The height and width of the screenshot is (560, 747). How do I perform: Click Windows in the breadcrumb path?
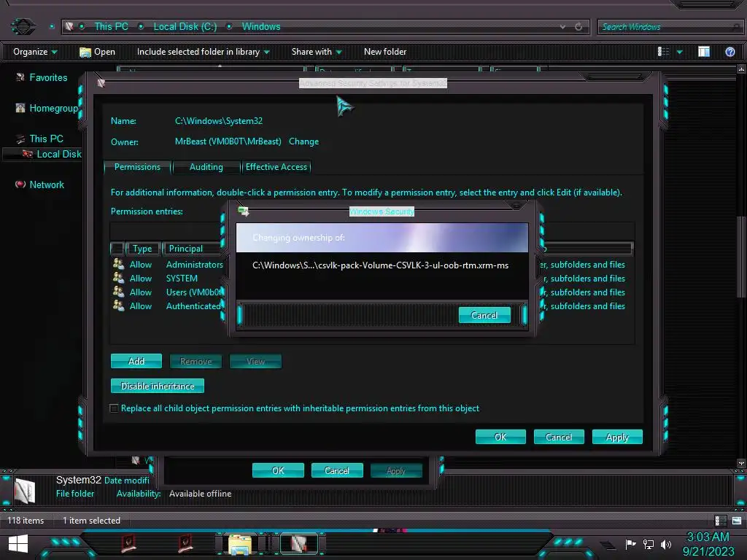coord(261,27)
